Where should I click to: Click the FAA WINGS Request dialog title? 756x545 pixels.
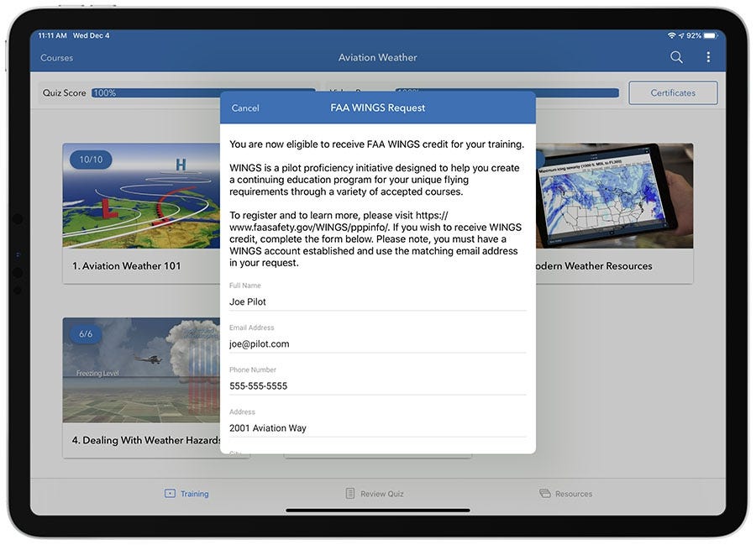(377, 108)
